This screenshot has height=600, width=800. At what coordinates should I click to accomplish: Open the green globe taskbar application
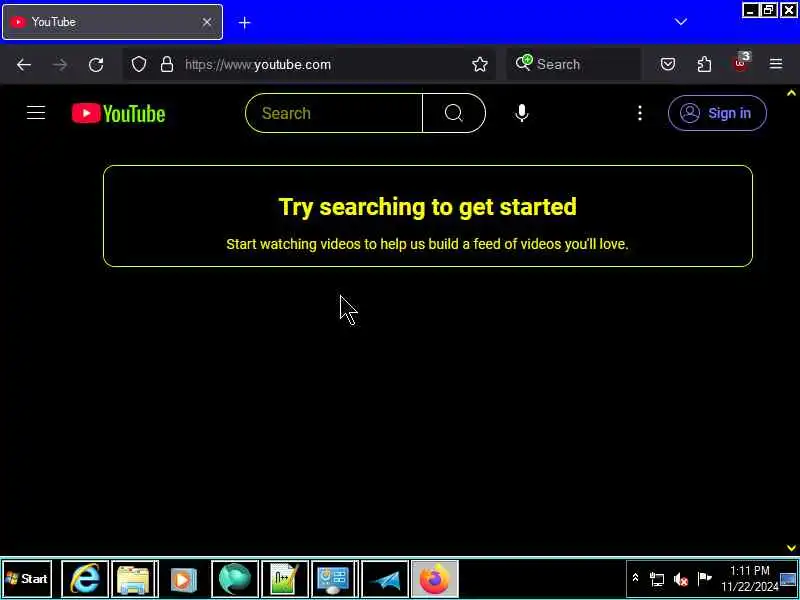pos(234,579)
